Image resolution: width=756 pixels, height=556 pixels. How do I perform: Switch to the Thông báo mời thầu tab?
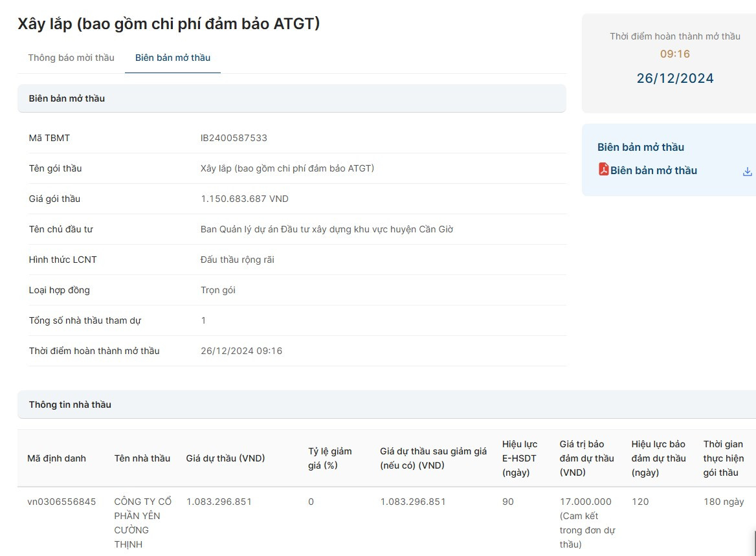click(x=71, y=58)
